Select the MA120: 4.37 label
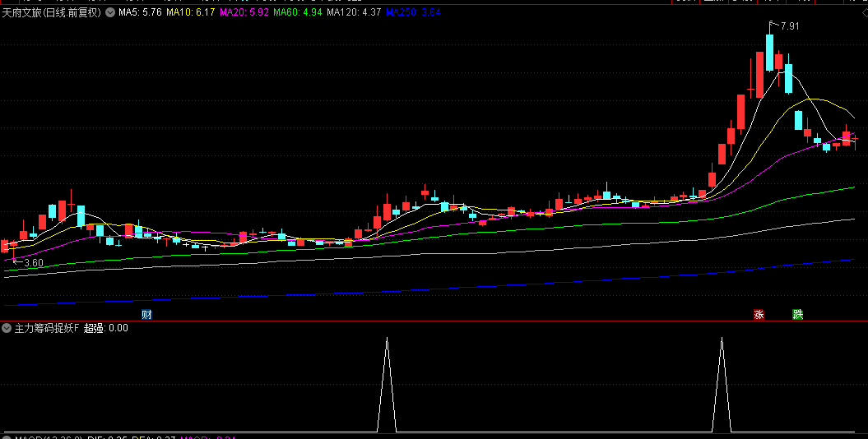This screenshot has height=439, width=868. (355, 12)
